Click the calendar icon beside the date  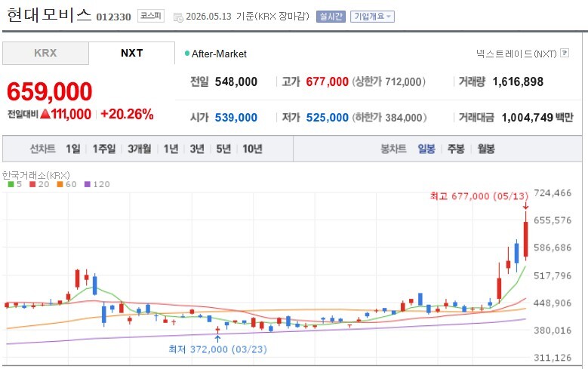tap(178, 17)
